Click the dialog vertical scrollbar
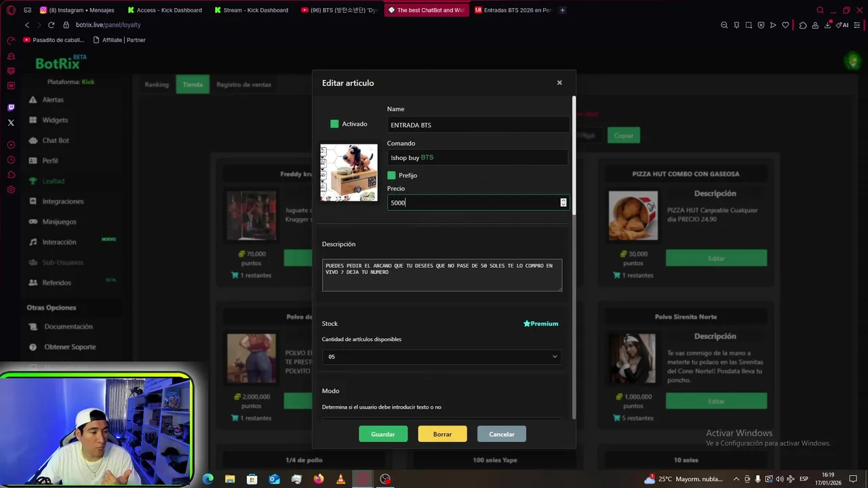 coord(574,156)
